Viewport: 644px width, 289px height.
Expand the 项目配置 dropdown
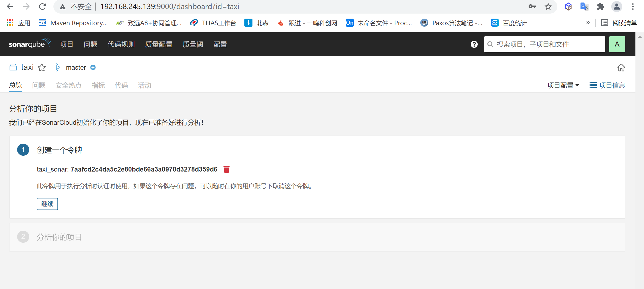[x=563, y=85]
